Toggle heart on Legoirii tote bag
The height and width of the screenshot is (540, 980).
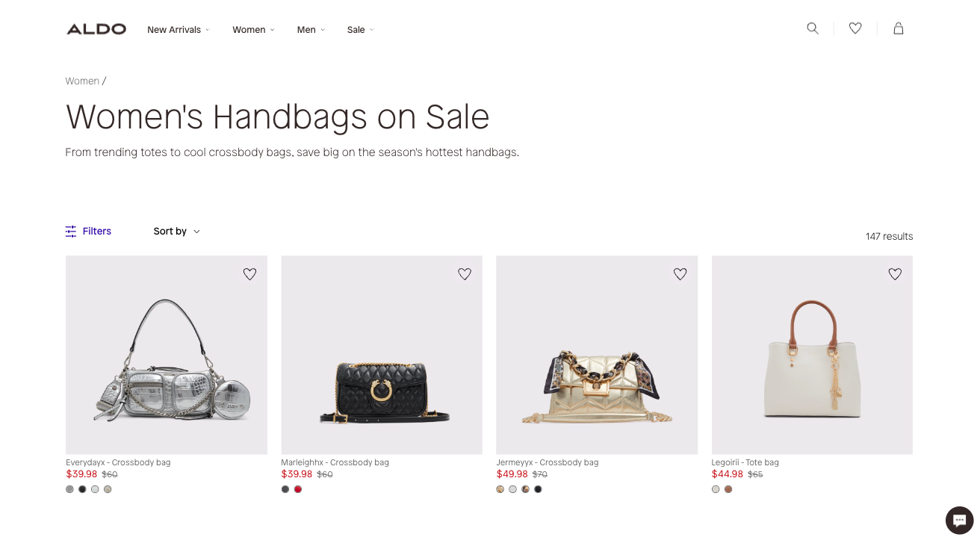[895, 274]
